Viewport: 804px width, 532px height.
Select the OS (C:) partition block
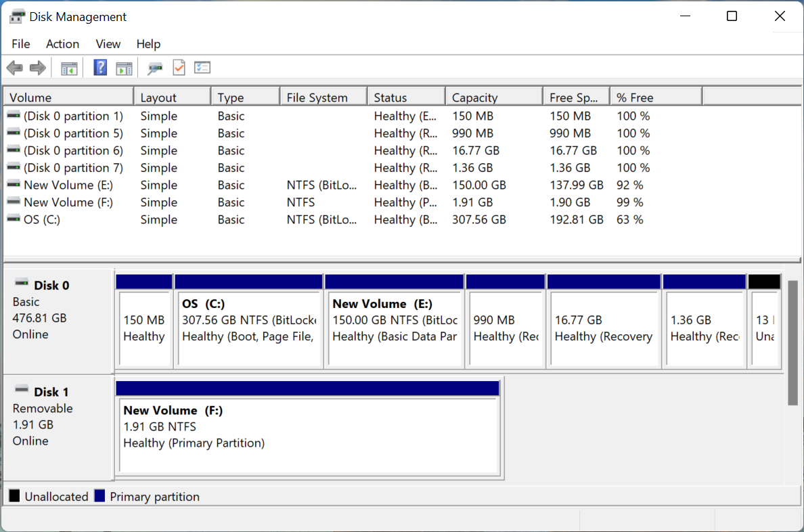[x=248, y=325]
